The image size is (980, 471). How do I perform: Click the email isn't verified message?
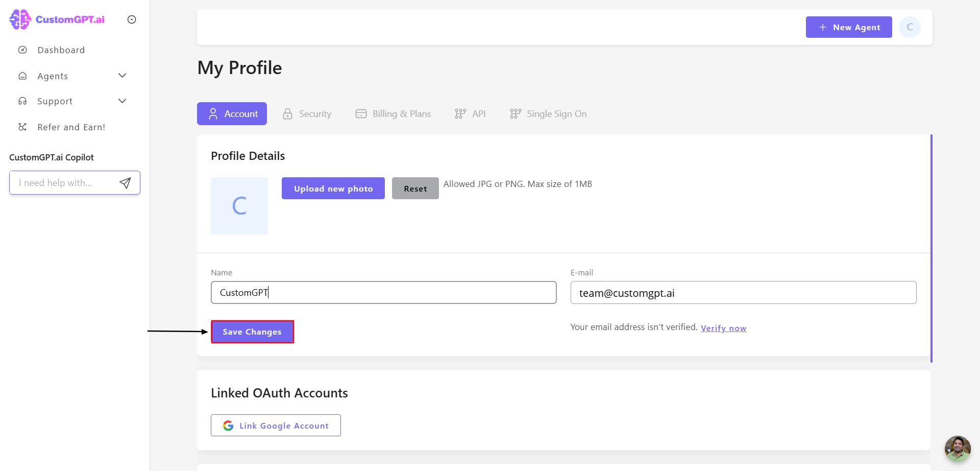pos(634,327)
